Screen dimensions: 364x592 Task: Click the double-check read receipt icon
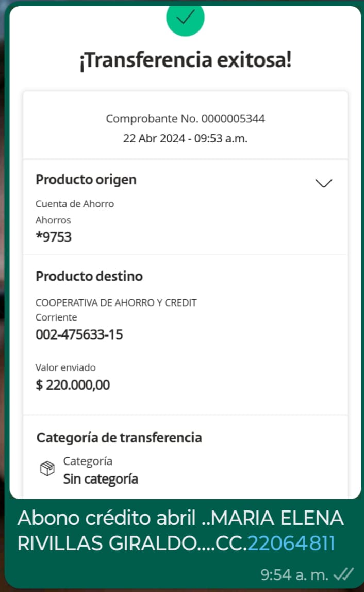(343, 574)
